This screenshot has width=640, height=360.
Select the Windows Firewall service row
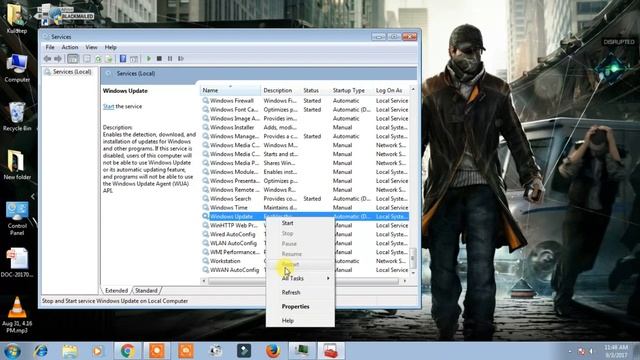tap(305, 100)
